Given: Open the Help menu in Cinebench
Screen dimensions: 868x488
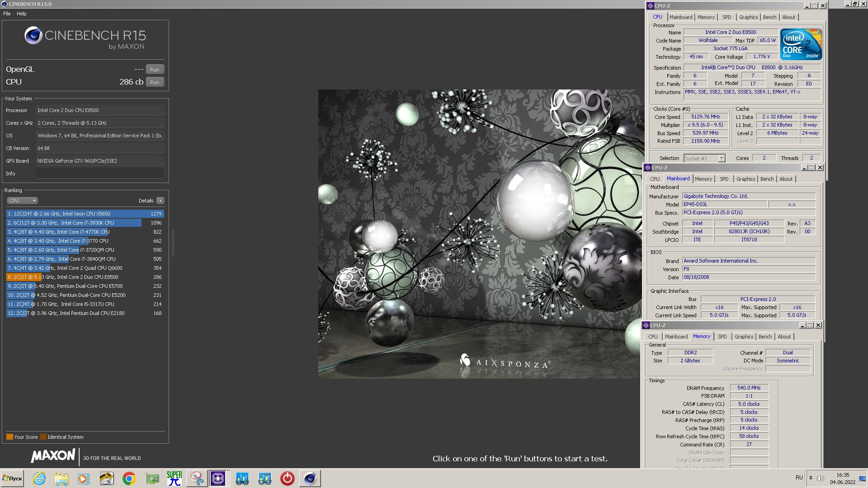Looking at the screenshot, I should (22, 14).
